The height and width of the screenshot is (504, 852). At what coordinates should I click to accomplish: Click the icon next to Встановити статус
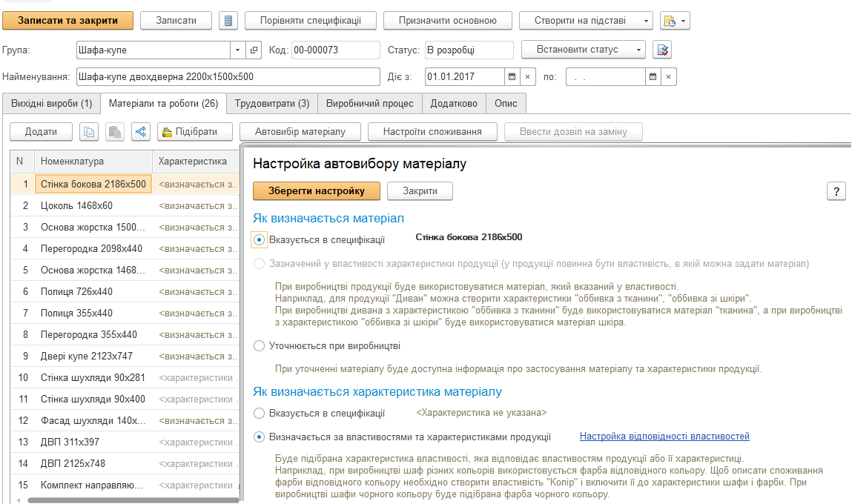click(x=661, y=50)
